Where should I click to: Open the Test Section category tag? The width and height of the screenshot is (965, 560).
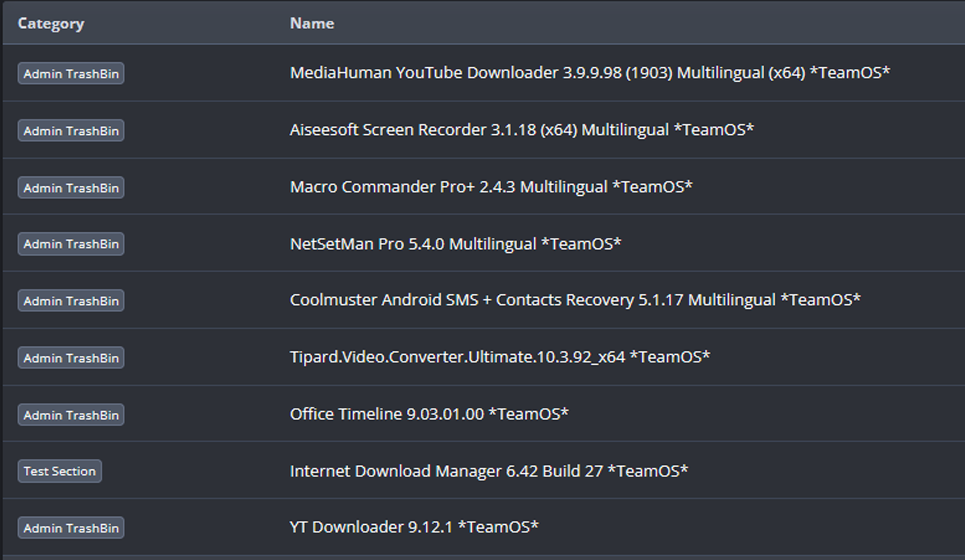(60, 471)
